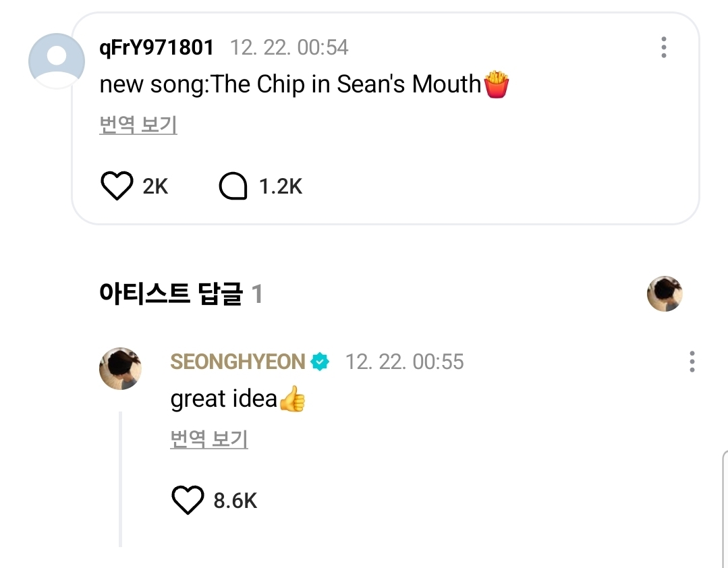Click the great idea reply text
728x568 pixels.
click(224, 399)
